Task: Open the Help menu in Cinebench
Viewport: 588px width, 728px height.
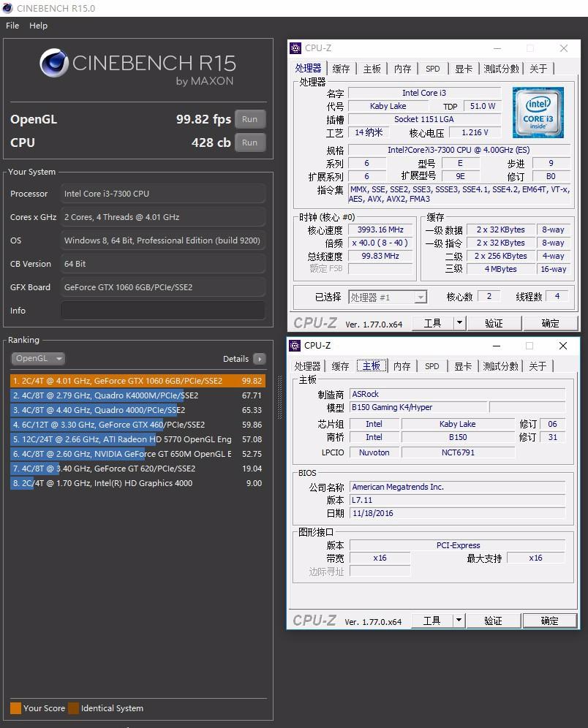Action: click(x=38, y=26)
